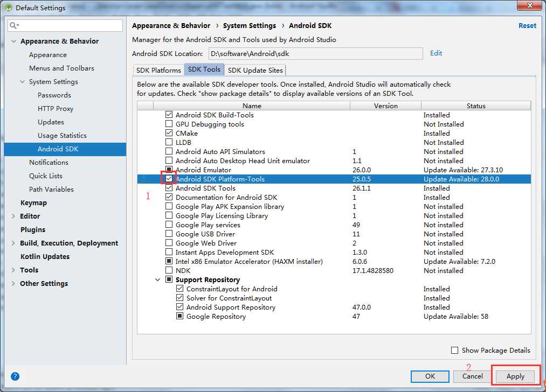Check the LLDB checkbox
The image size is (546, 392).
pyautogui.click(x=169, y=142)
